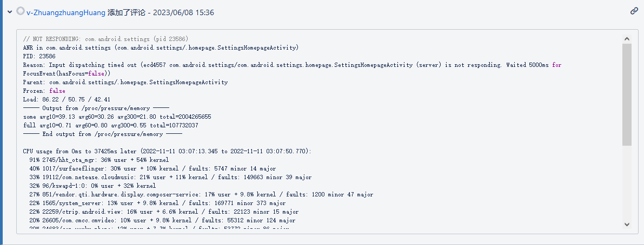Click the code block's scroll-up arrow
Image resolution: width=644 pixels, height=245 pixels.
627,38
